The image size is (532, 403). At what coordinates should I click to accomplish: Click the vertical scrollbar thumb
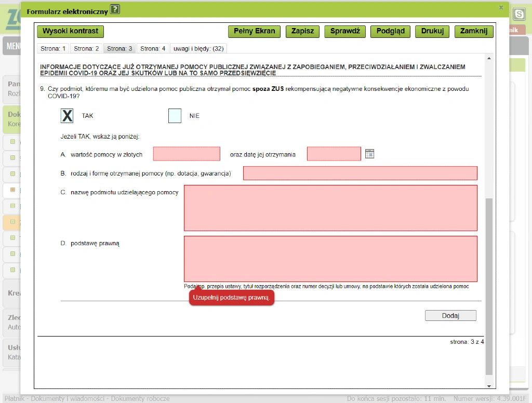click(x=489, y=287)
